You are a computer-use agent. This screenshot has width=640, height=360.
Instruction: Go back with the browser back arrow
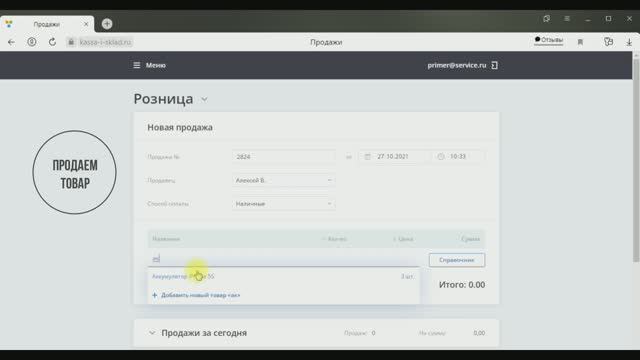(x=11, y=42)
